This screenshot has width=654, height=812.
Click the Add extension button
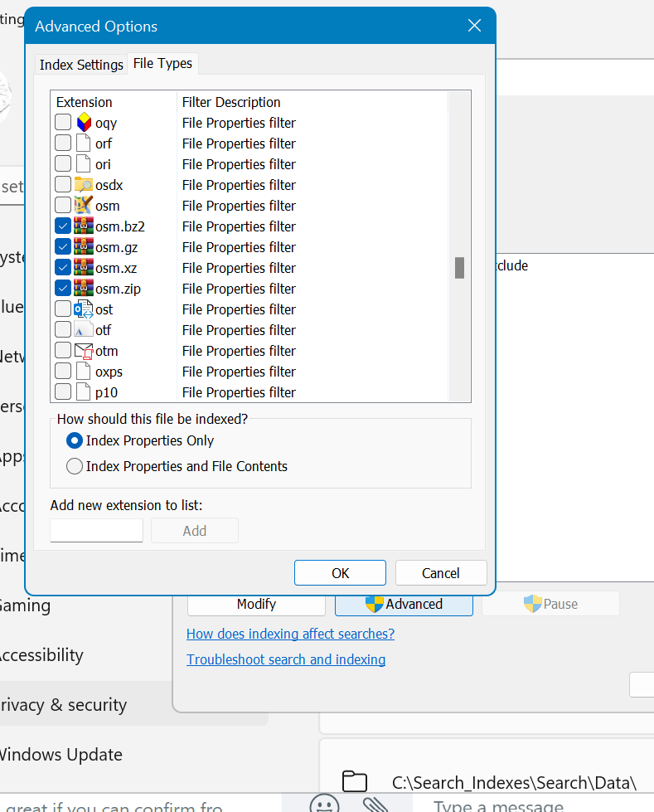(x=195, y=531)
